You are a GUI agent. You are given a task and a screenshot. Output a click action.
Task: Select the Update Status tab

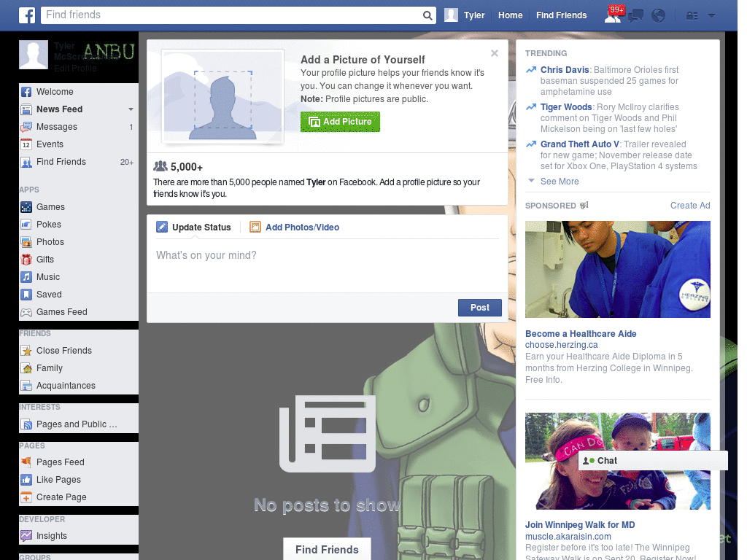point(194,227)
